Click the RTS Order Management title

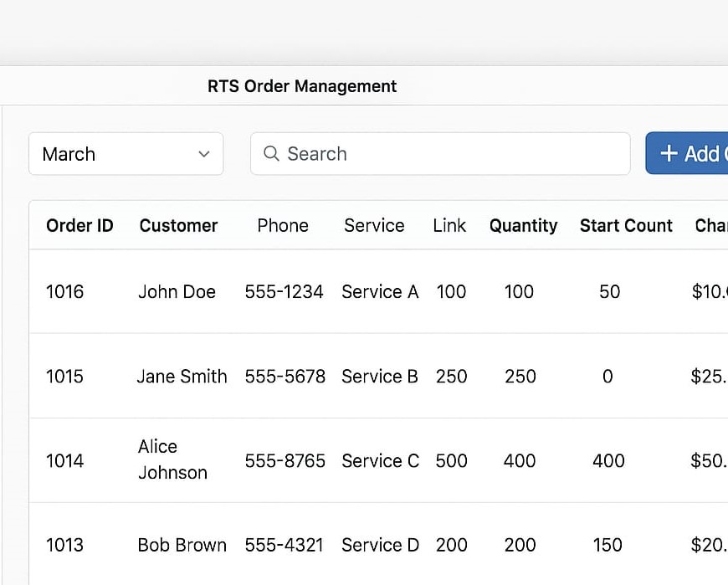[x=302, y=86]
